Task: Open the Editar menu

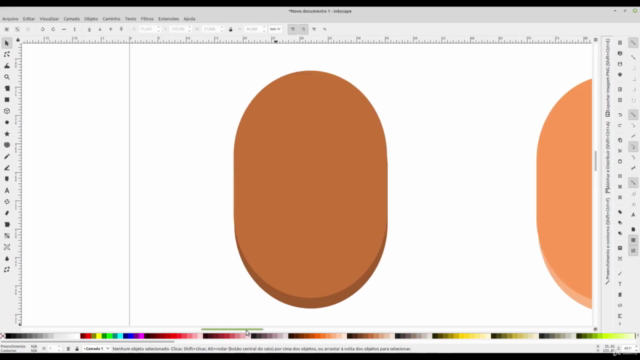Action: click(x=29, y=19)
